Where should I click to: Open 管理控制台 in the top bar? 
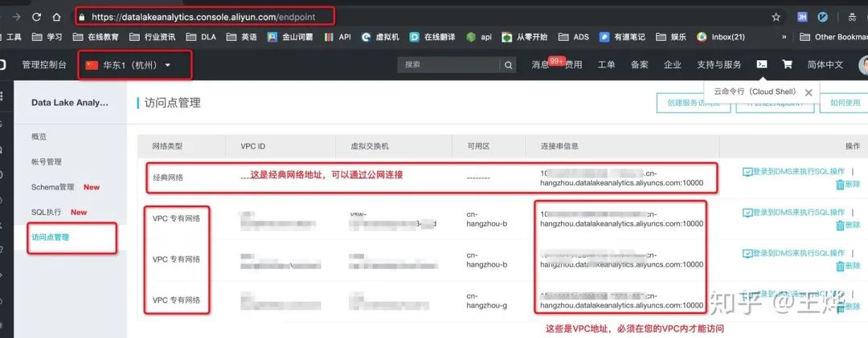tap(44, 65)
